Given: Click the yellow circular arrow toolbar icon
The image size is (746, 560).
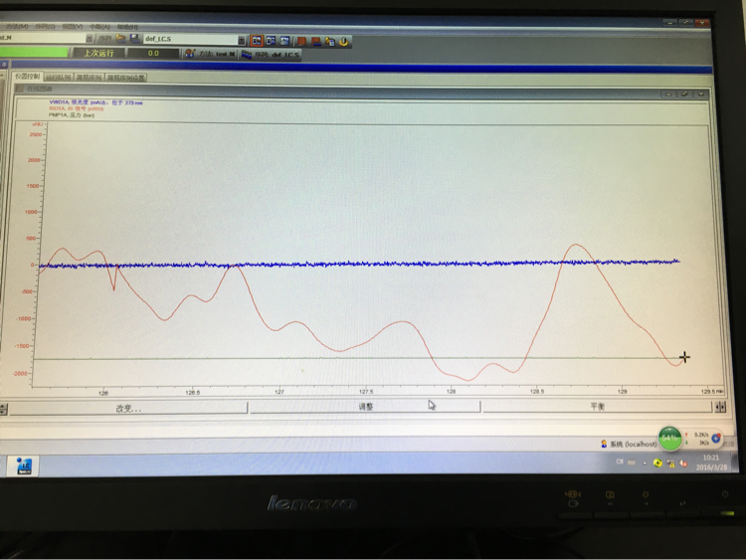Looking at the screenshot, I should [343, 42].
